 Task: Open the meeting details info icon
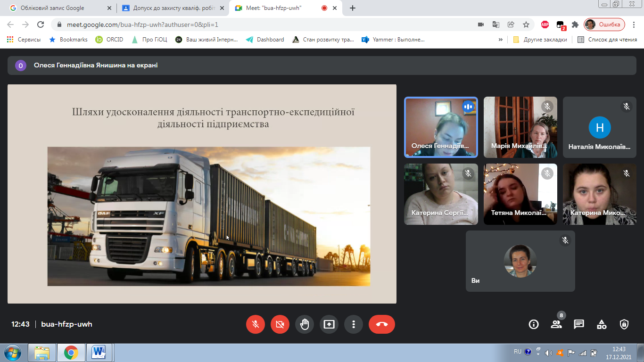[534, 324]
